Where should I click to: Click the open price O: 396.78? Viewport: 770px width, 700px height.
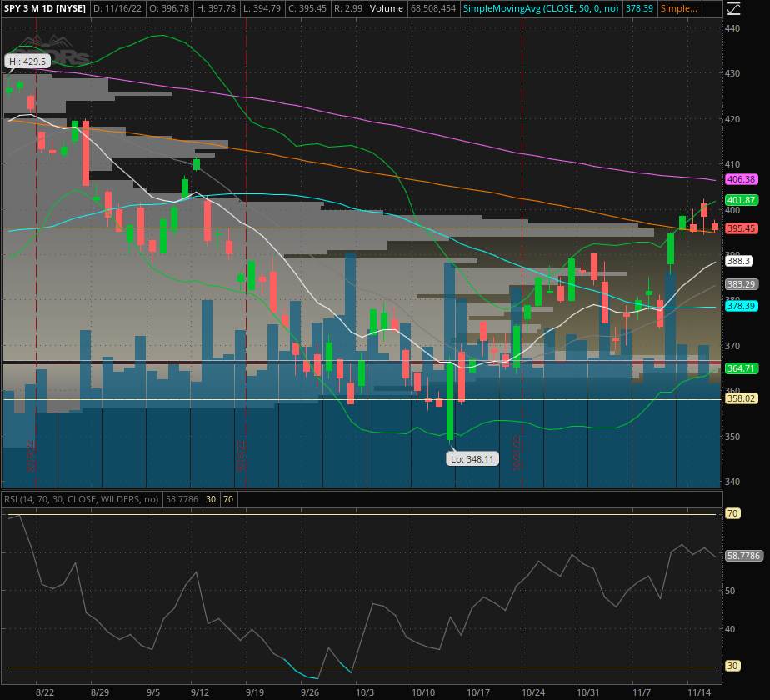(x=168, y=8)
